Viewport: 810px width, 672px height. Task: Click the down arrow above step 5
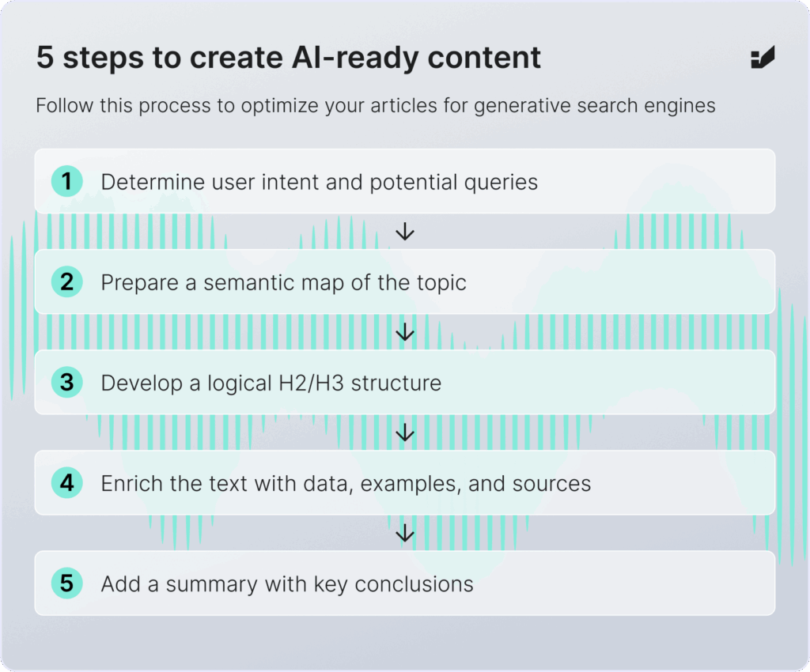tap(405, 534)
